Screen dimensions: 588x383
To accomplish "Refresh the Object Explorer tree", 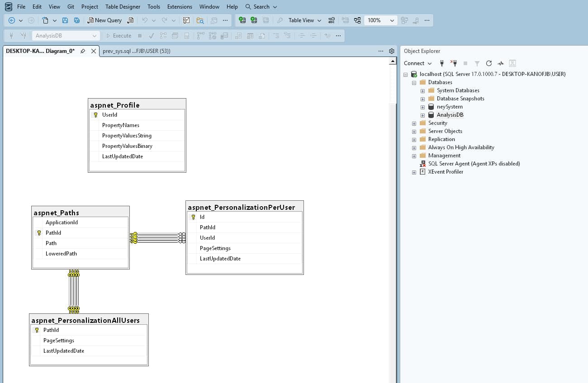I will point(488,63).
